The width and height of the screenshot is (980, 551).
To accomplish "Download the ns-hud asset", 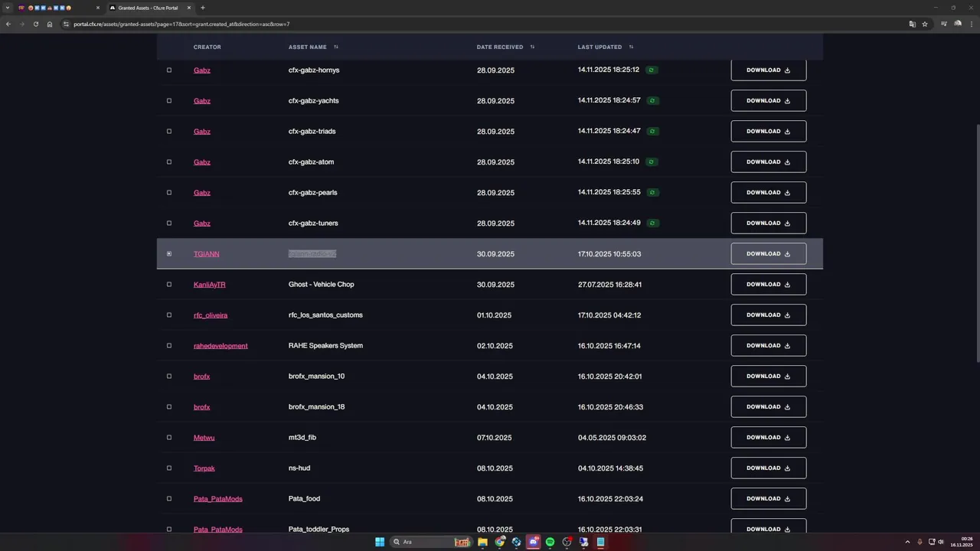I will (x=768, y=468).
